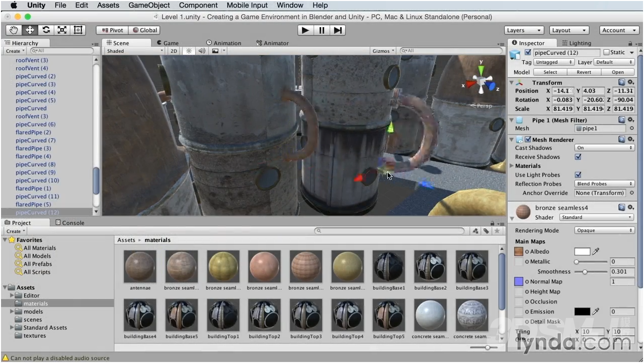Toggle Inspector lock icon
This screenshot has width=644, height=363.
(x=630, y=44)
